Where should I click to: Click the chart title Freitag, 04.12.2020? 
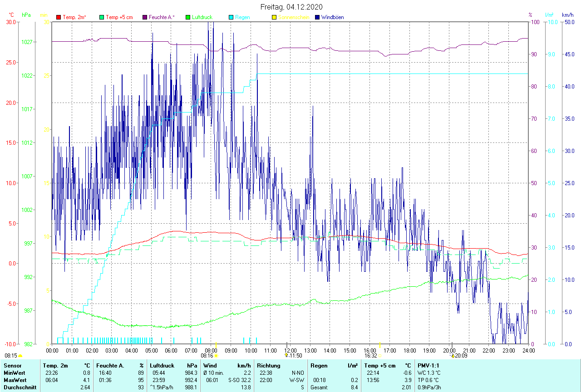(291, 7)
